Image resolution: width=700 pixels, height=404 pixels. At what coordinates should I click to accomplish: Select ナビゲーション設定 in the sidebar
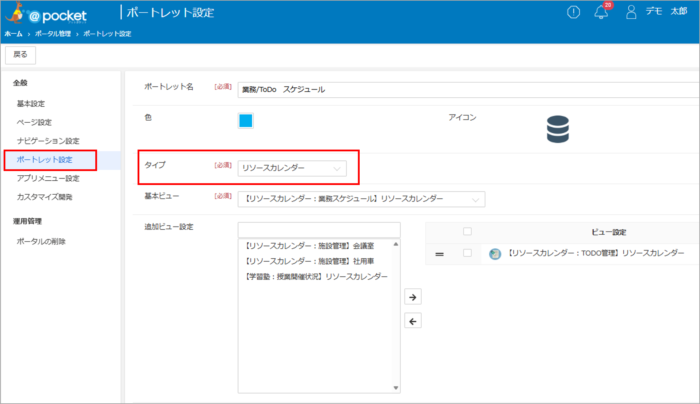48,141
